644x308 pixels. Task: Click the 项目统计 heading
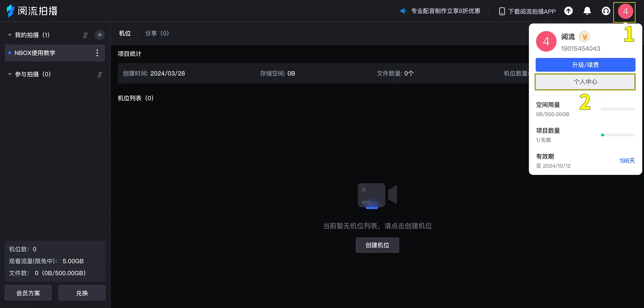tap(130, 54)
